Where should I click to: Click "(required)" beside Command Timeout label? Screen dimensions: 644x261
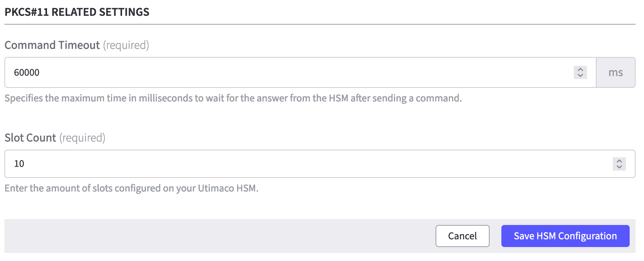click(x=126, y=45)
